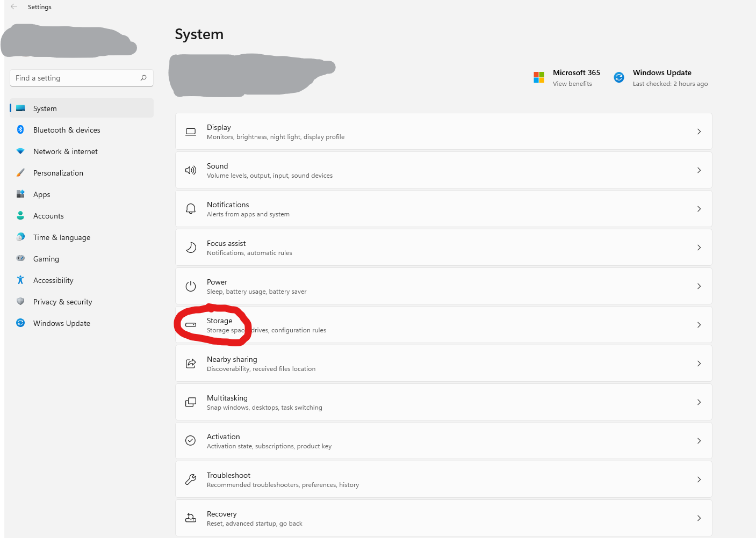
Task: Open Accessibility settings from sidebar
Action: [53, 280]
